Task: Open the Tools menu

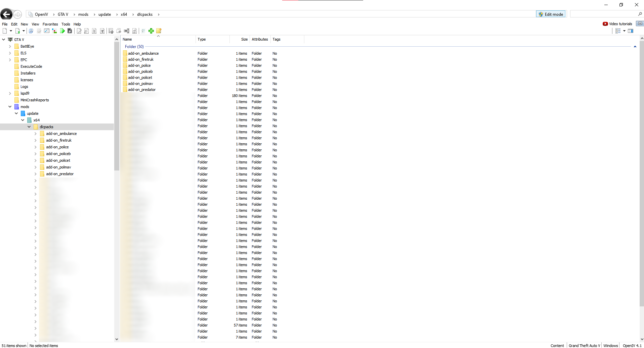Action: pos(66,24)
